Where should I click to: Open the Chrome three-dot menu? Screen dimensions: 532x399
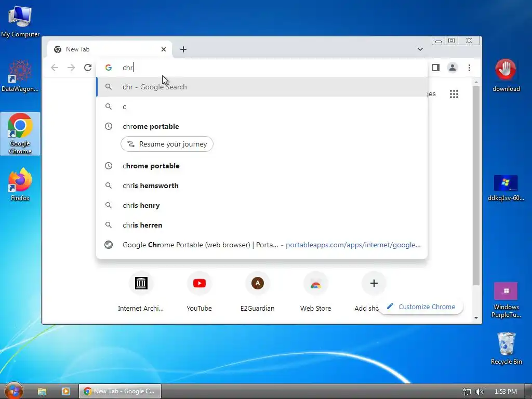(x=469, y=68)
